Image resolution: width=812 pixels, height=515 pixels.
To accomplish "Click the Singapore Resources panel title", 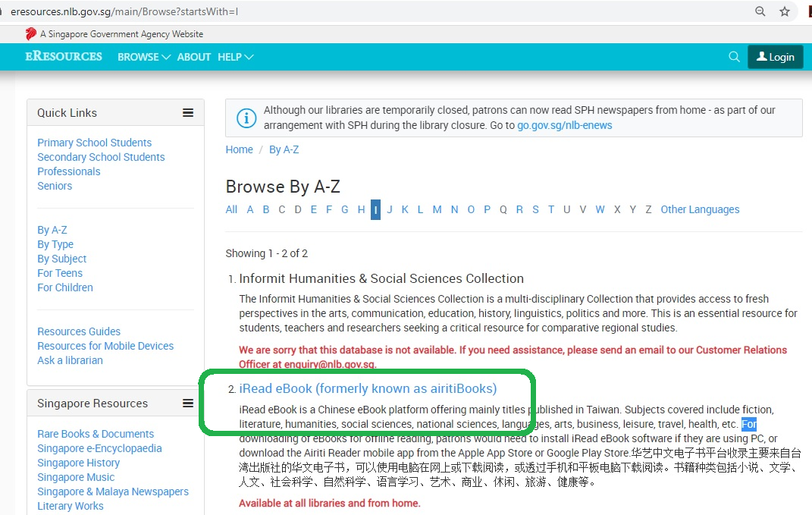I will [x=92, y=404].
